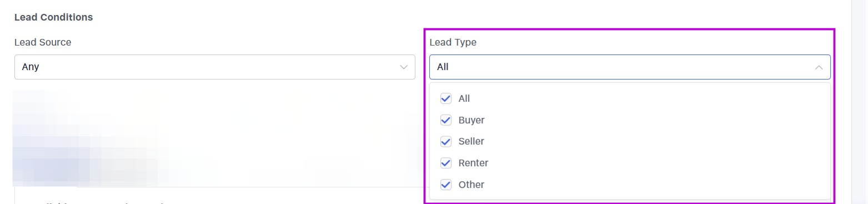Uncheck the All checkbox
Image resolution: width=868 pixels, height=204 pixels.
[445, 98]
